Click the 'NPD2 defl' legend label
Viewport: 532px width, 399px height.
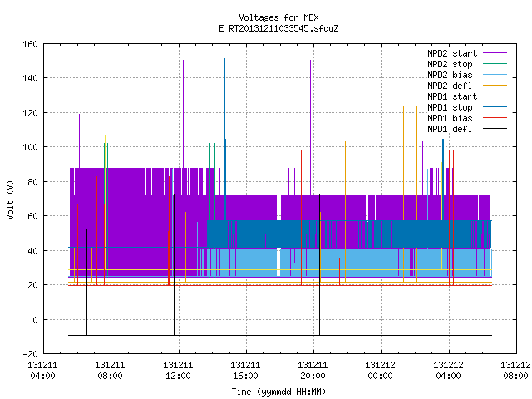click(450, 86)
